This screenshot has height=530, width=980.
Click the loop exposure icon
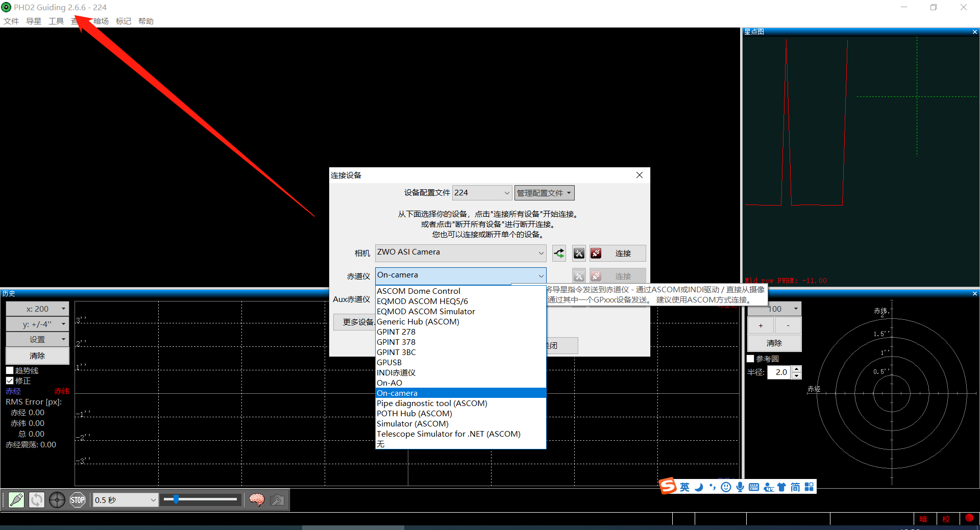tap(37, 500)
